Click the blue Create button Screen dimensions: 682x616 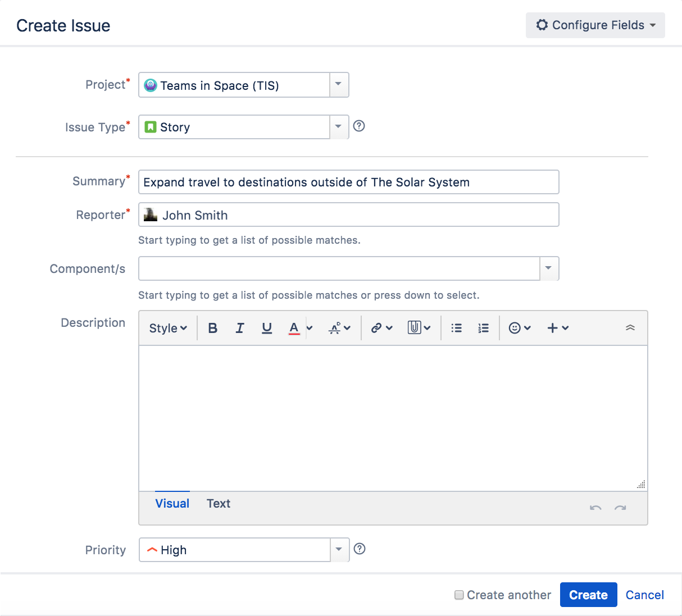[x=588, y=595]
